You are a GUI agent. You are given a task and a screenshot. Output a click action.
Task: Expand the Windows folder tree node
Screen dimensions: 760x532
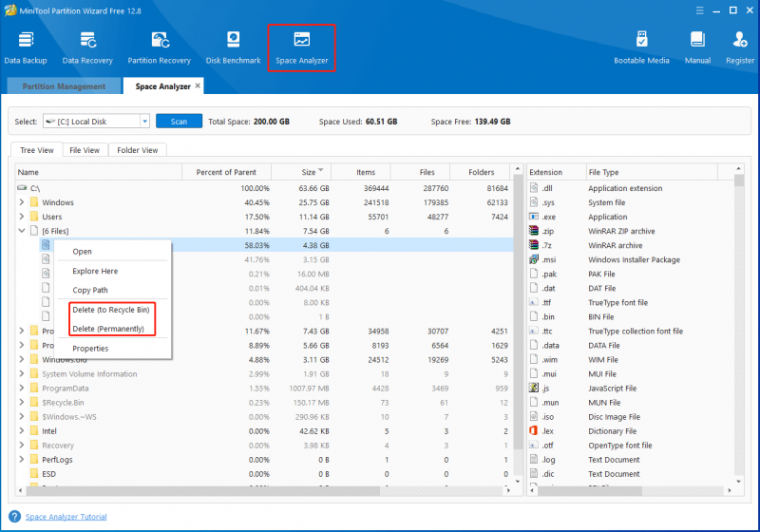coord(21,202)
